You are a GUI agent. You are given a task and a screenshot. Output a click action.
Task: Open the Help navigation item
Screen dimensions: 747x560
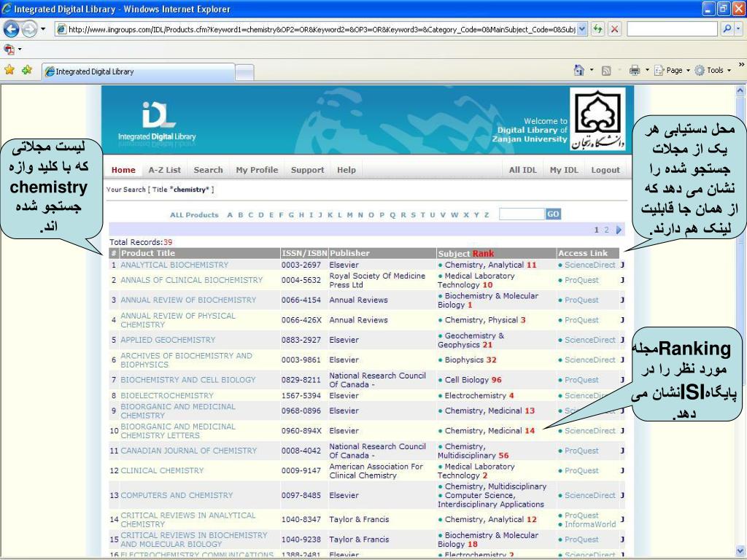347,170
